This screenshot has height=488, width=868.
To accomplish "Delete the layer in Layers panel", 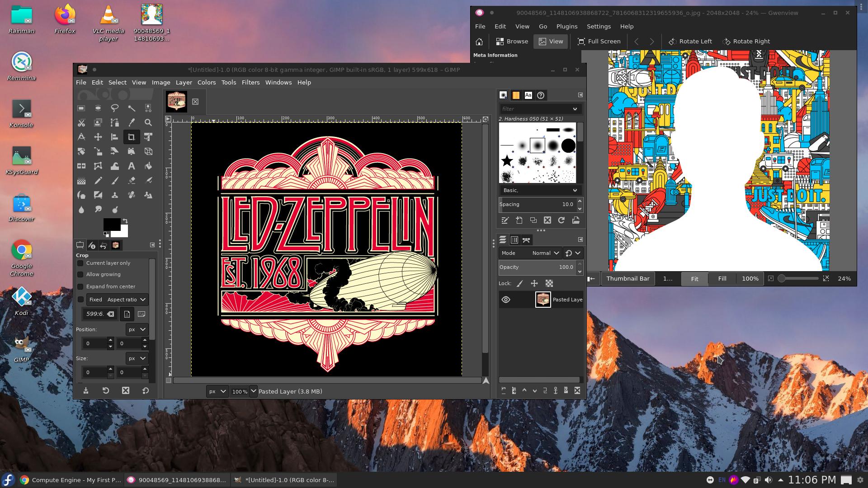I will click(x=577, y=391).
